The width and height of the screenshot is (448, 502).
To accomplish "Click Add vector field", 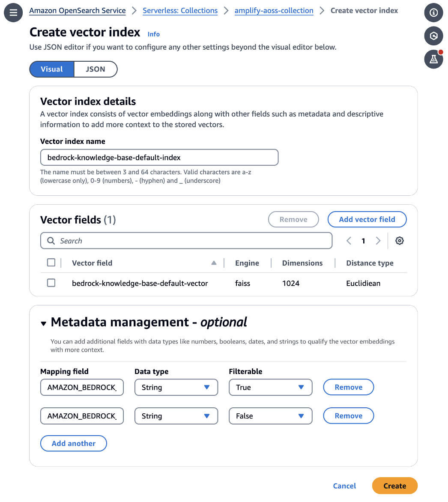I will [x=367, y=219].
